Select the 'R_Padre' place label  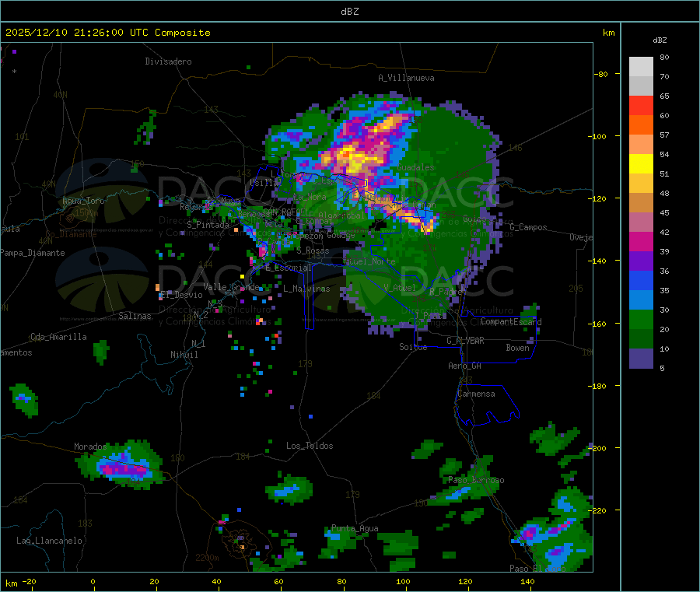pos(446,292)
